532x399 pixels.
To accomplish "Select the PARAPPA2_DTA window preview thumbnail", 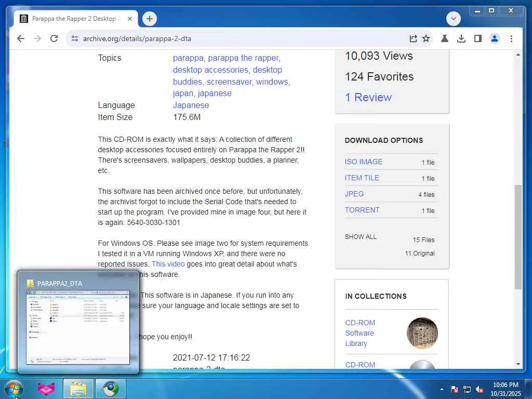I will pyautogui.click(x=78, y=327).
